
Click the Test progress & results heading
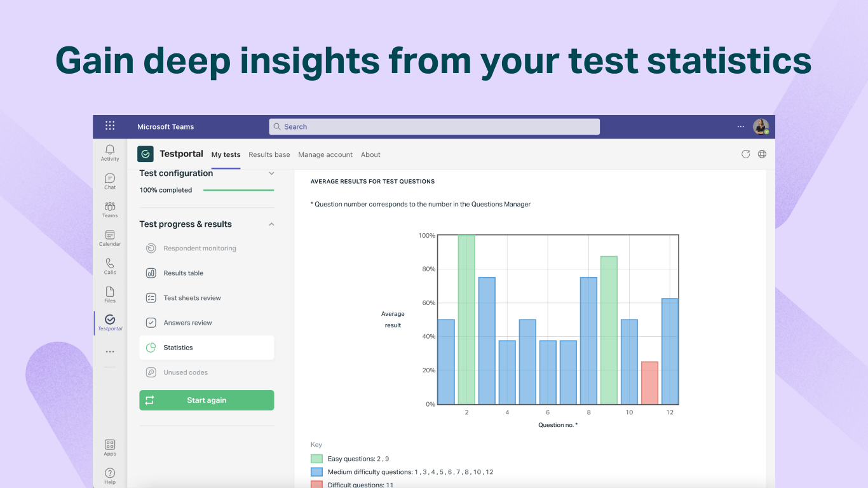(186, 224)
